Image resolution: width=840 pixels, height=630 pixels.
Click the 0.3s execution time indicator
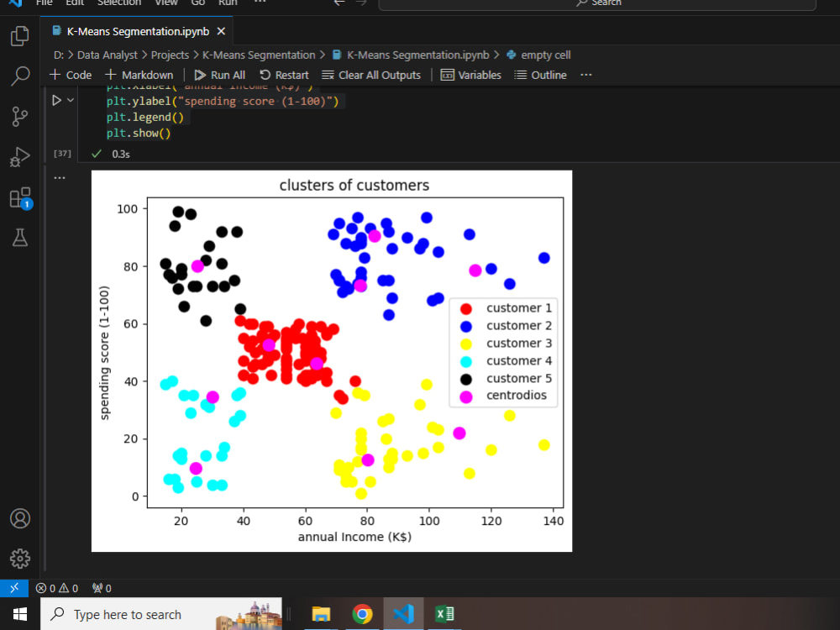tap(120, 155)
